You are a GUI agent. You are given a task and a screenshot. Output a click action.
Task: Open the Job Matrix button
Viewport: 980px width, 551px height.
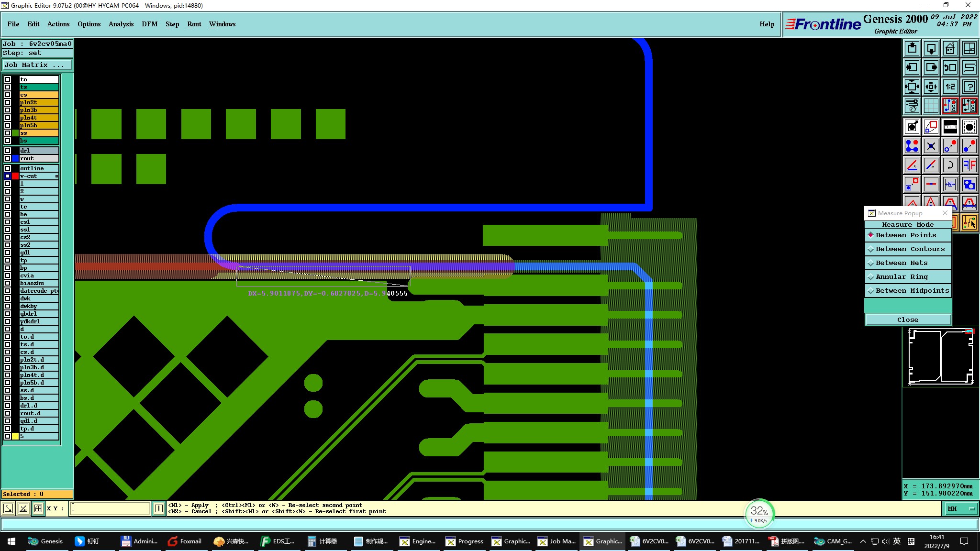pos(37,65)
